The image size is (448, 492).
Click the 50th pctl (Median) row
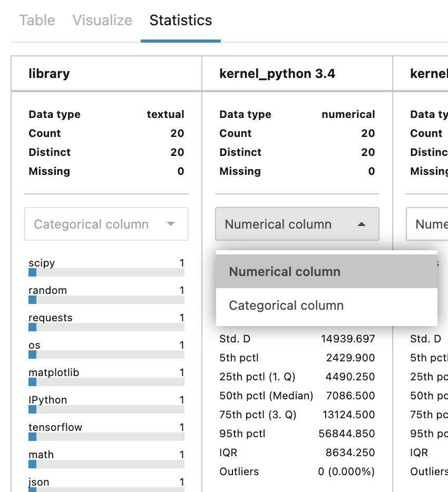(297, 396)
